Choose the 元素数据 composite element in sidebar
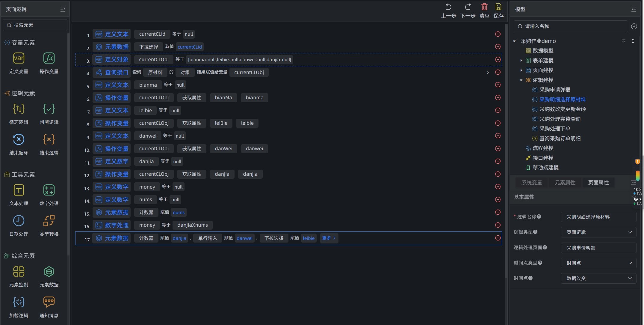644x325 pixels. coord(49,272)
